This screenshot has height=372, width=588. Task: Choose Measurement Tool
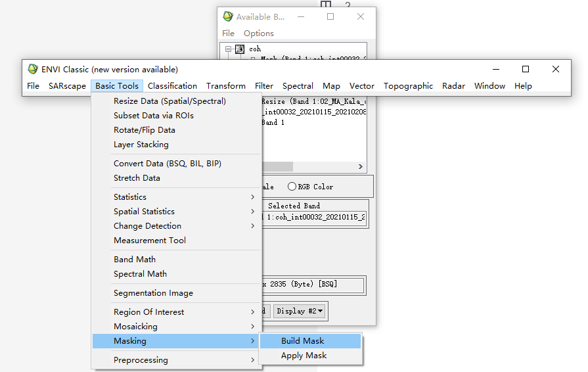click(x=177, y=241)
